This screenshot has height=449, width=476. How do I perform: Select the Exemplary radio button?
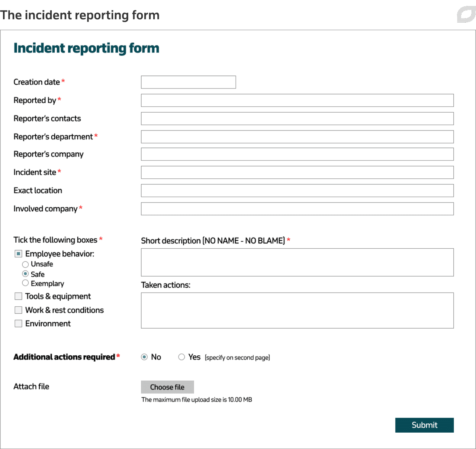(25, 283)
